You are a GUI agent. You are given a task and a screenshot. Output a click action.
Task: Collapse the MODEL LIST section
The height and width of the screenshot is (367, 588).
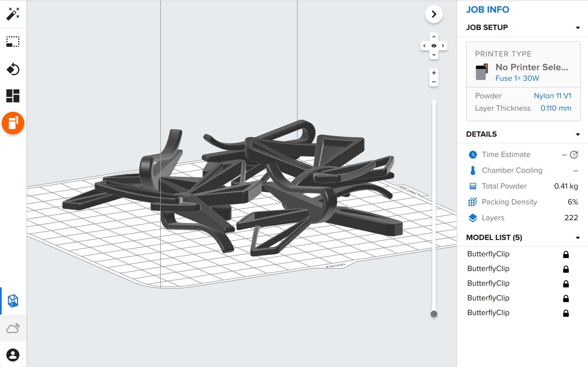578,238
